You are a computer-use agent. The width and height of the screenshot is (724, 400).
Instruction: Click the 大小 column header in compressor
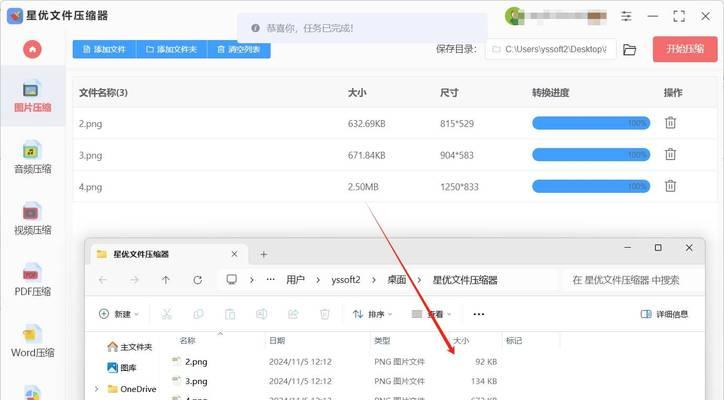pos(357,92)
